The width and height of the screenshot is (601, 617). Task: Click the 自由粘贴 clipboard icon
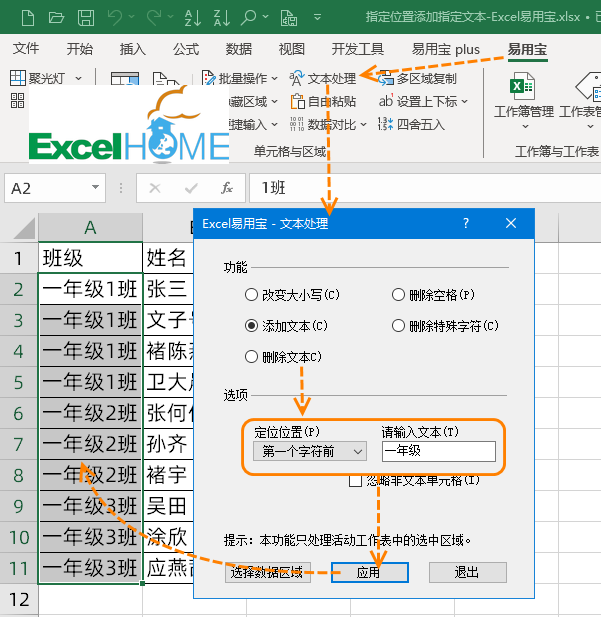point(298,102)
